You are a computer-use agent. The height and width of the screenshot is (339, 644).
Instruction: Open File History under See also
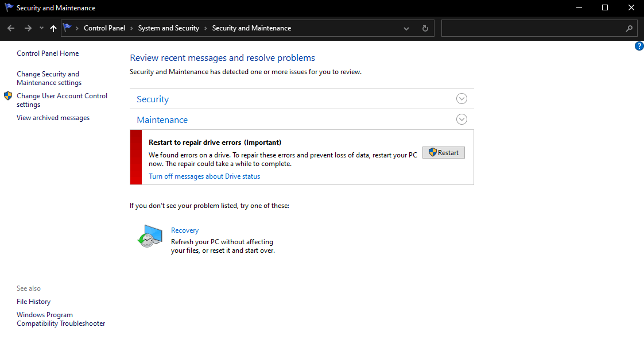tap(33, 302)
